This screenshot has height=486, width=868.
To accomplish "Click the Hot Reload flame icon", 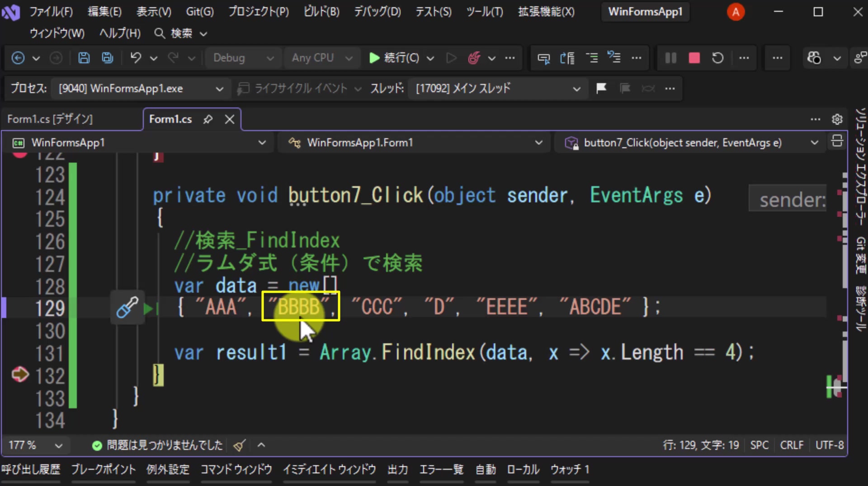I will pos(474,58).
